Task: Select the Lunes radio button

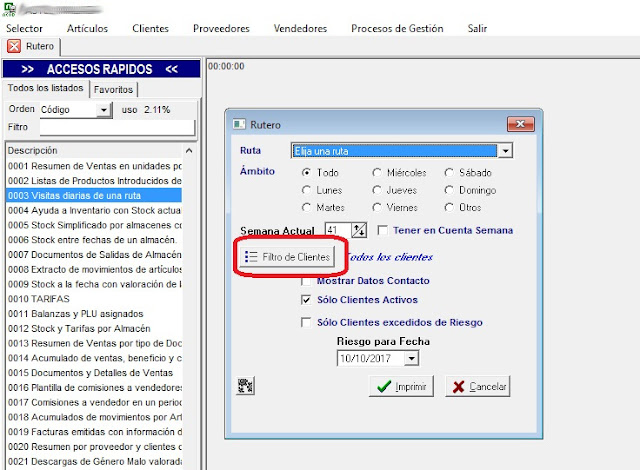Action: tap(307, 190)
